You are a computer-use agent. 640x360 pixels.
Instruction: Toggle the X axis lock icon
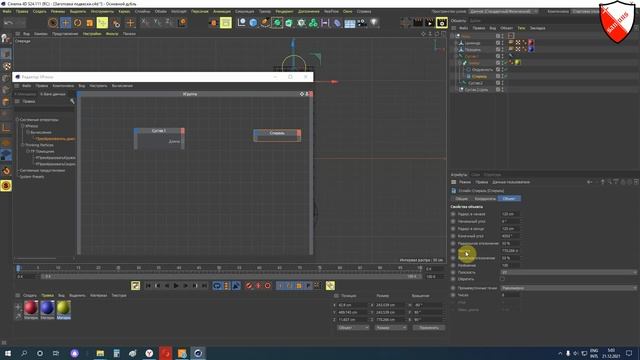(145, 23)
